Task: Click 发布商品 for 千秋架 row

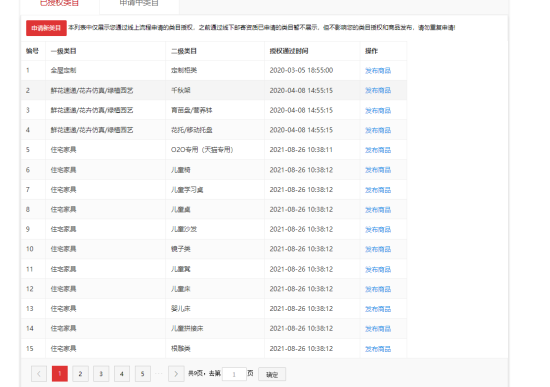Action: click(x=378, y=91)
